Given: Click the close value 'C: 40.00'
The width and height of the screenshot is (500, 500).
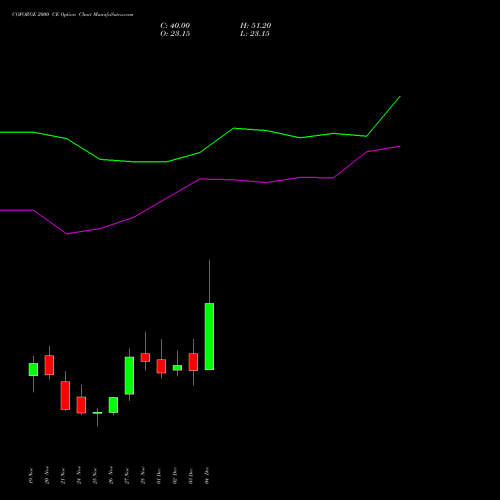Looking at the screenshot, I should [175, 26].
